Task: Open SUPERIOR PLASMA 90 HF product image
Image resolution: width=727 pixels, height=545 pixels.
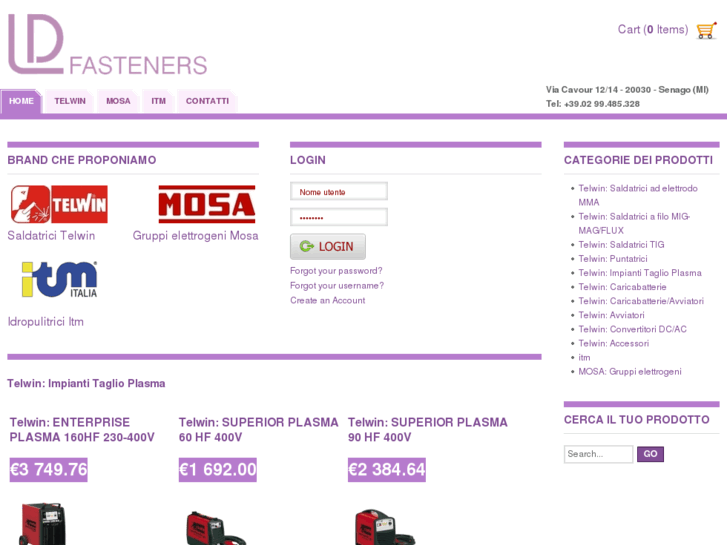Action: pos(383,527)
